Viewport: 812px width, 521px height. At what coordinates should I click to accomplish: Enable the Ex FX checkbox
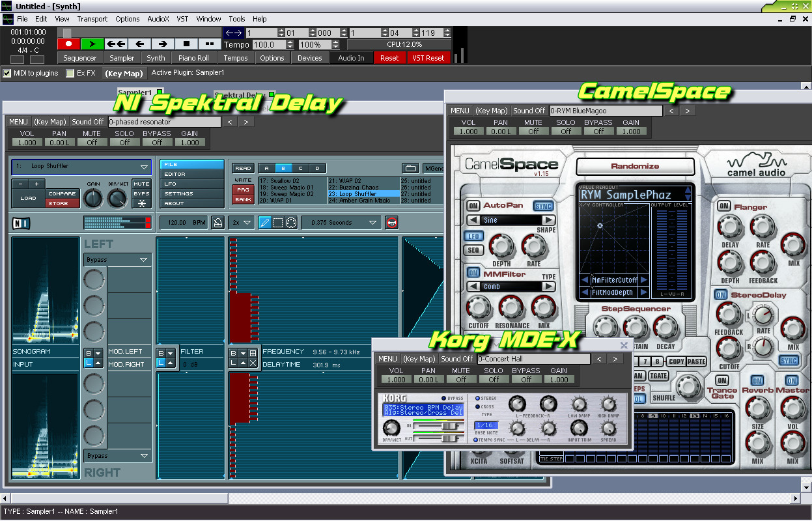[70, 74]
